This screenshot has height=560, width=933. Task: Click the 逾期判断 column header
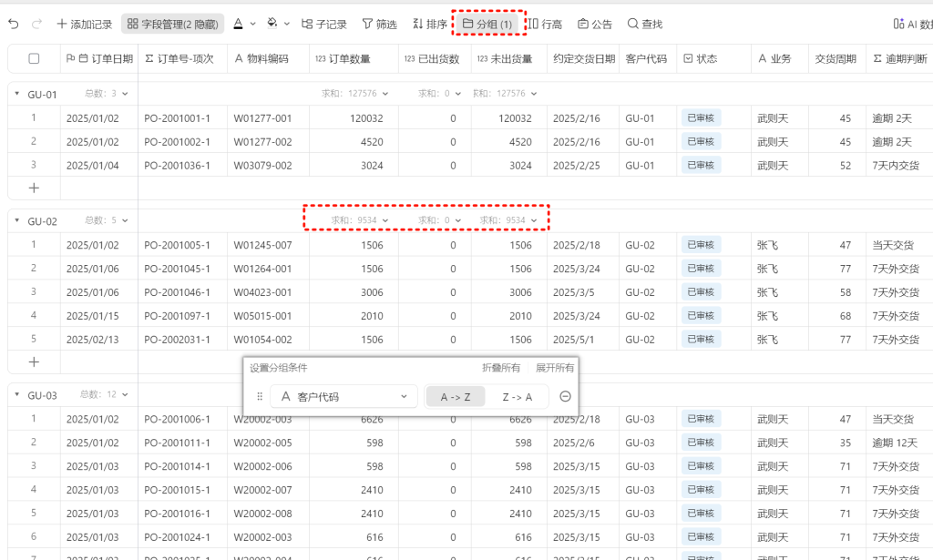click(899, 58)
